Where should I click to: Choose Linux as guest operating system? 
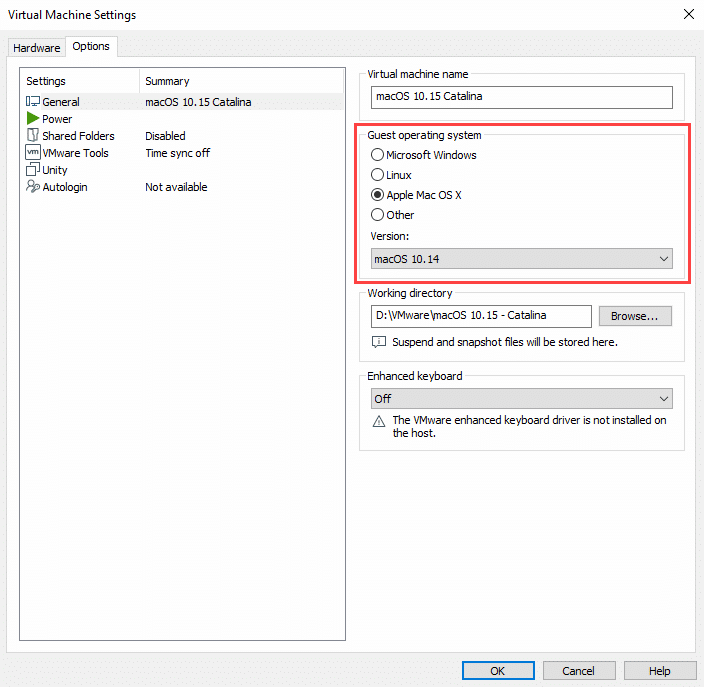pyautogui.click(x=377, y=175)
